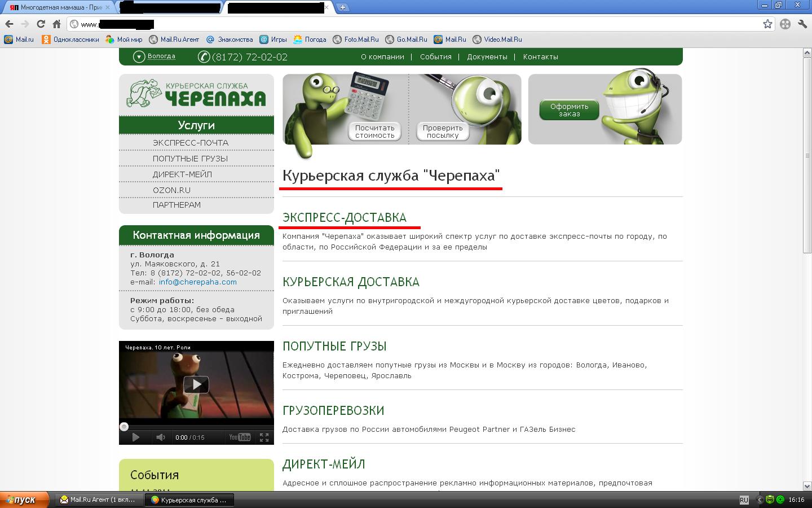Select ПОПУТНЫЕ ГРУЗЫ in the services menu
Screen dimensions: 812x508
click(x=190, y=159)
